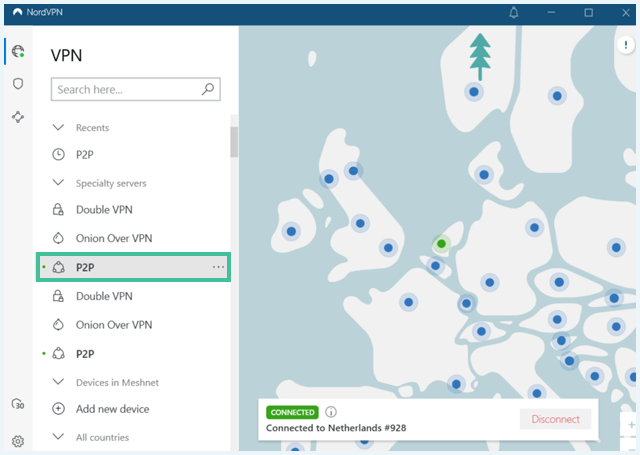Click the green CONNECTED status badge

click(x=292, y=412)
